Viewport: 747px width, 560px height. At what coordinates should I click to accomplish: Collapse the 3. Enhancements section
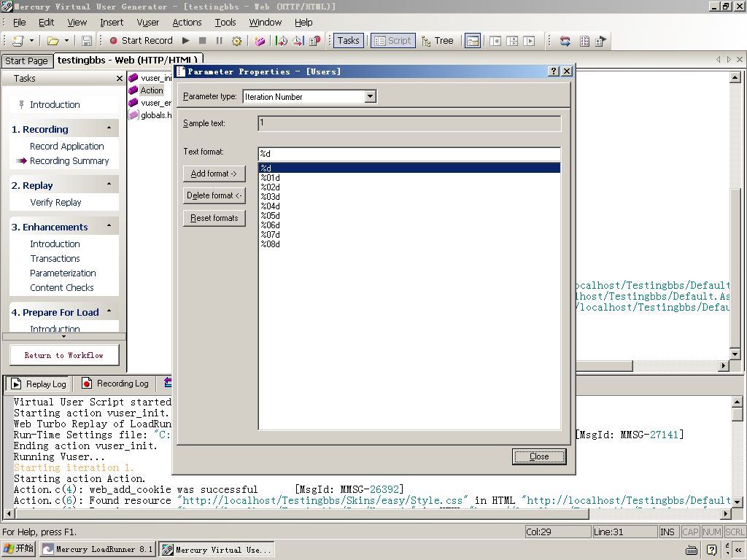(109, 226)
